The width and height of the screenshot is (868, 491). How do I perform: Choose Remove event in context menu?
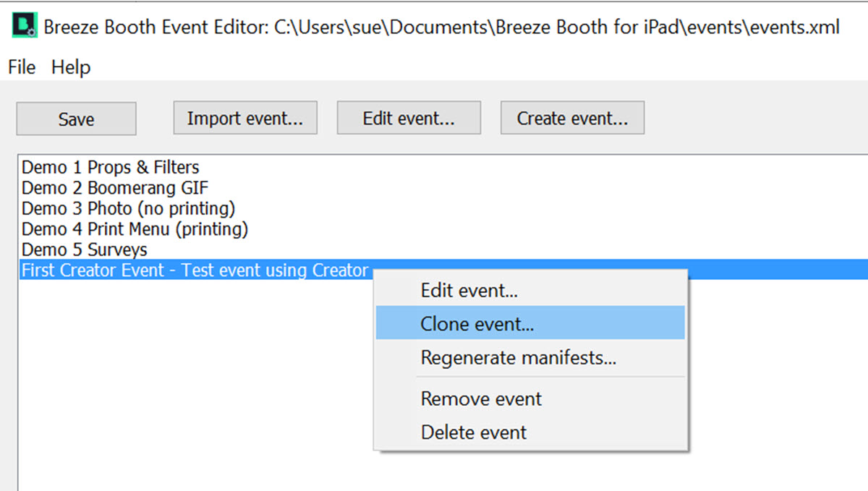[530, 398]
